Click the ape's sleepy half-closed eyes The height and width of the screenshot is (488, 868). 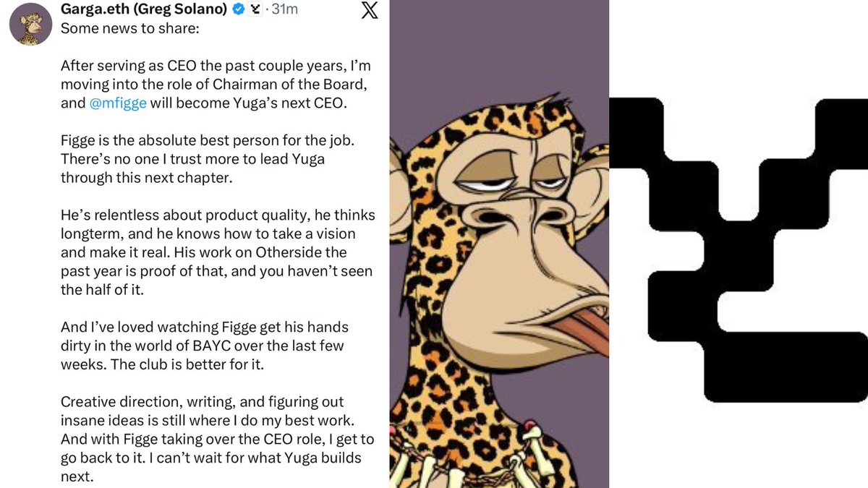click(506, 179)
